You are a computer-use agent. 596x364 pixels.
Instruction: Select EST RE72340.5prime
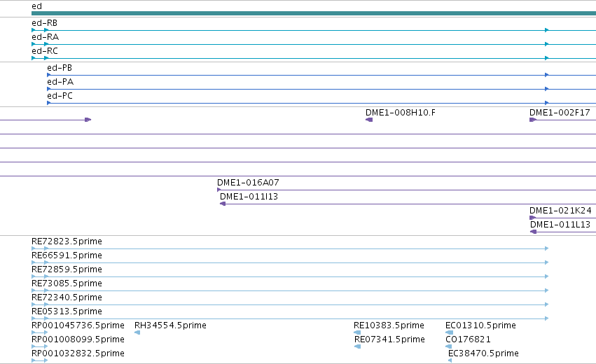pyautogui.click(x=67, y=297)
